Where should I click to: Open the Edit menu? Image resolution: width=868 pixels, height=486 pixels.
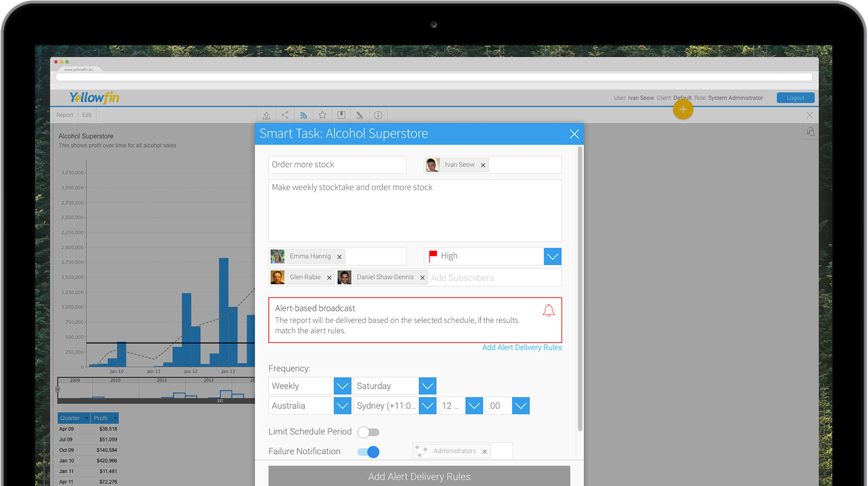[87, 115]
